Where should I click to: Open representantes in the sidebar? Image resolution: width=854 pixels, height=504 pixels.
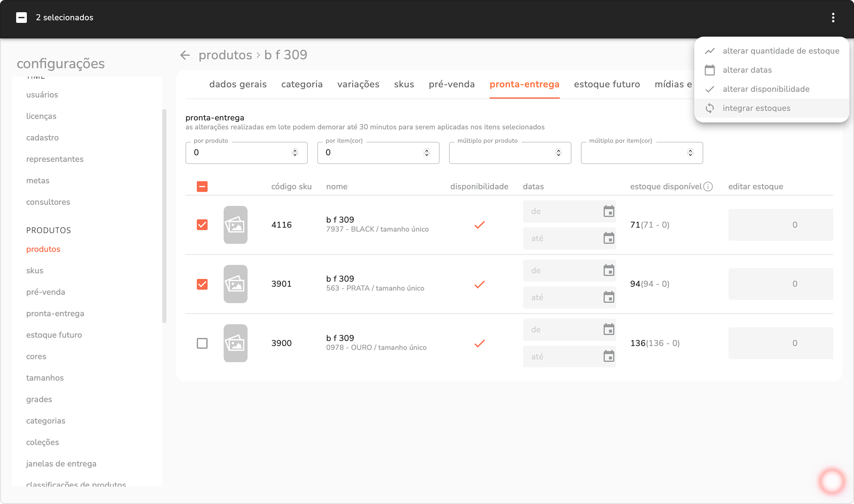[55, 159]
